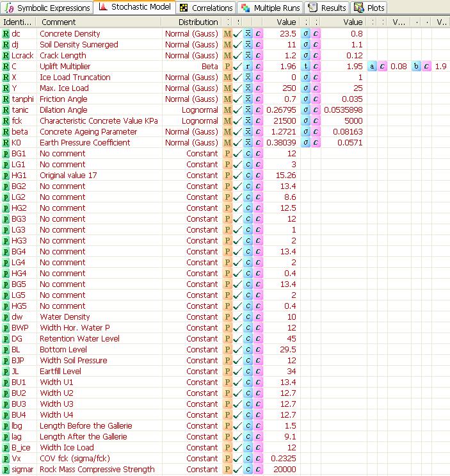
Task: Open the Normal (Gauss) distribution for dc
Action: pos(191,34)
